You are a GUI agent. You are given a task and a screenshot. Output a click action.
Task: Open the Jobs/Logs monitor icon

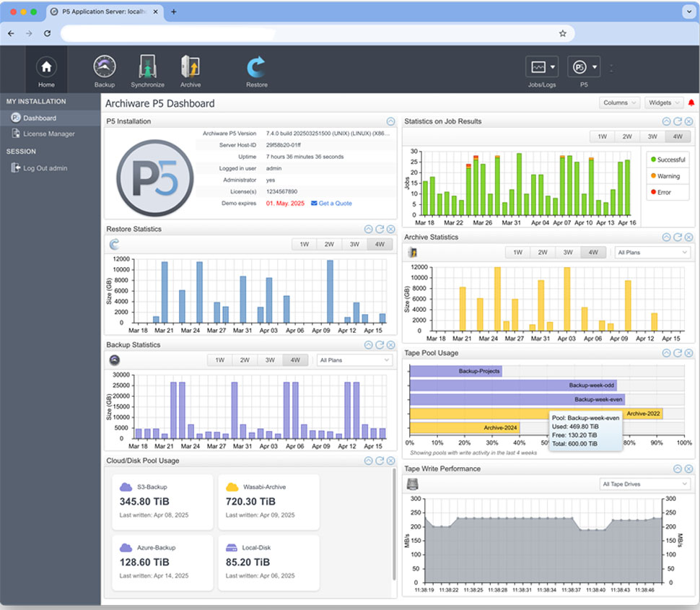[538, 67]
